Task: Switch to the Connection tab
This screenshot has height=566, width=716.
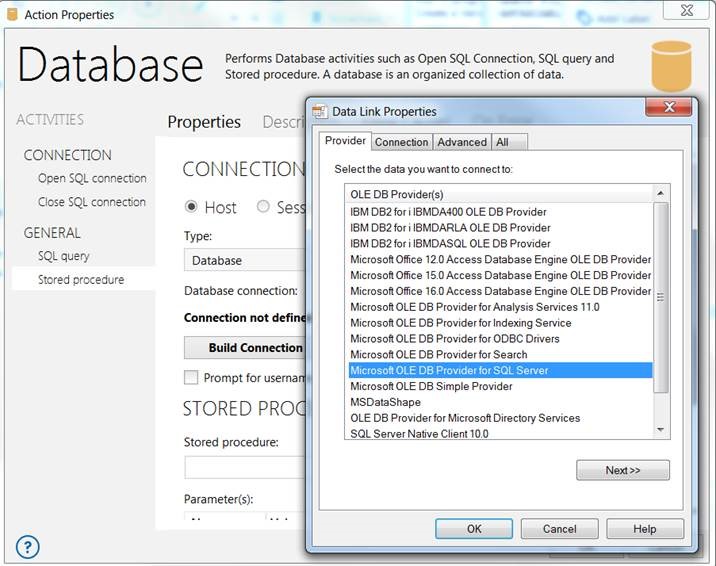Action: (x=401, y=142)
